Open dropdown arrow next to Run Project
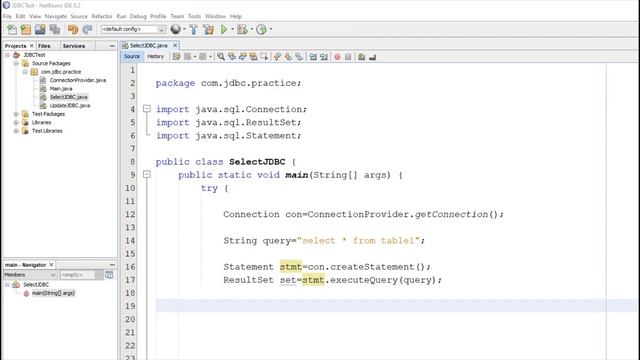Screen dimensions: 640x360 pos(232,29)
